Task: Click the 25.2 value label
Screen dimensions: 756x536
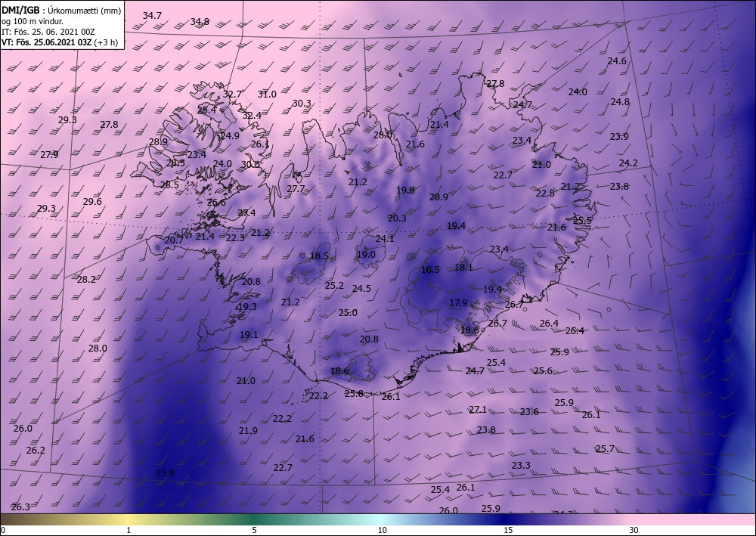Action: pos(333,285)
